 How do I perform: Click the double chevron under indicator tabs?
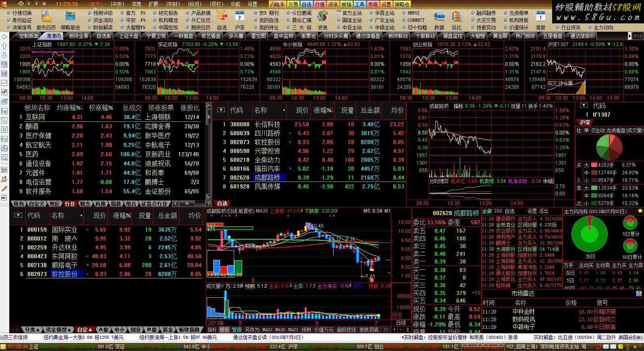[386, 330]
